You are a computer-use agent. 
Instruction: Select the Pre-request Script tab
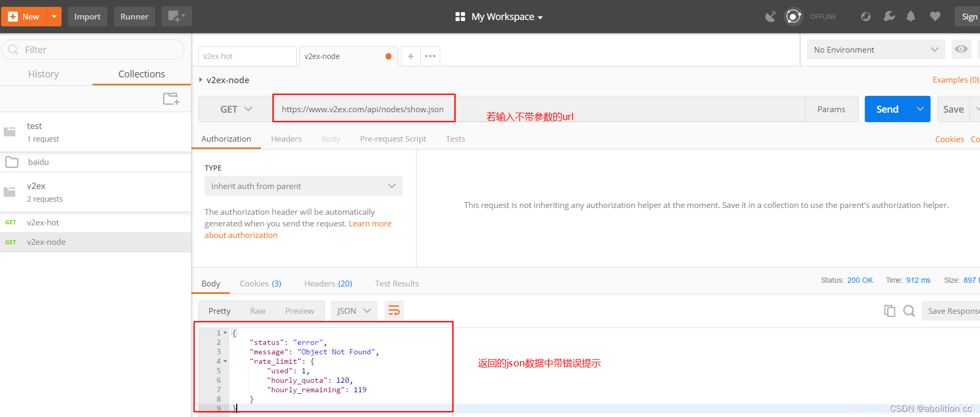point(393,138)
